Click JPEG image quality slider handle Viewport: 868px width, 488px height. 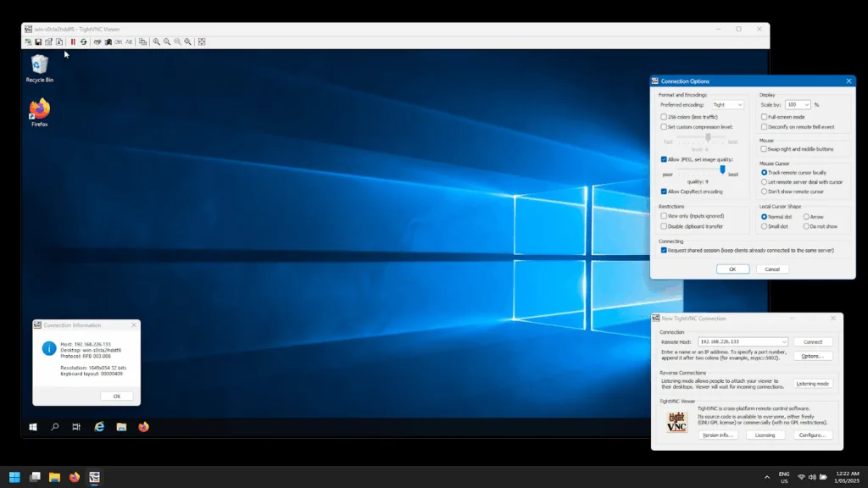coord(722,169)
